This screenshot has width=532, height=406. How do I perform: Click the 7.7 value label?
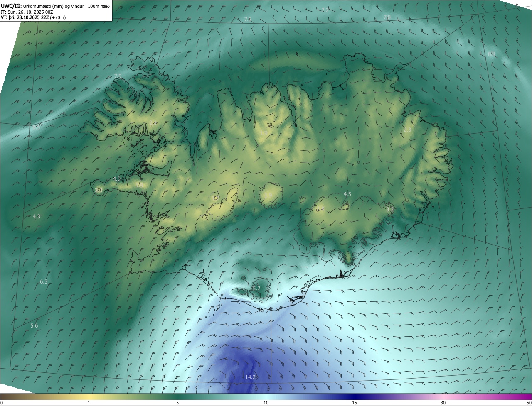click(325, 10)
